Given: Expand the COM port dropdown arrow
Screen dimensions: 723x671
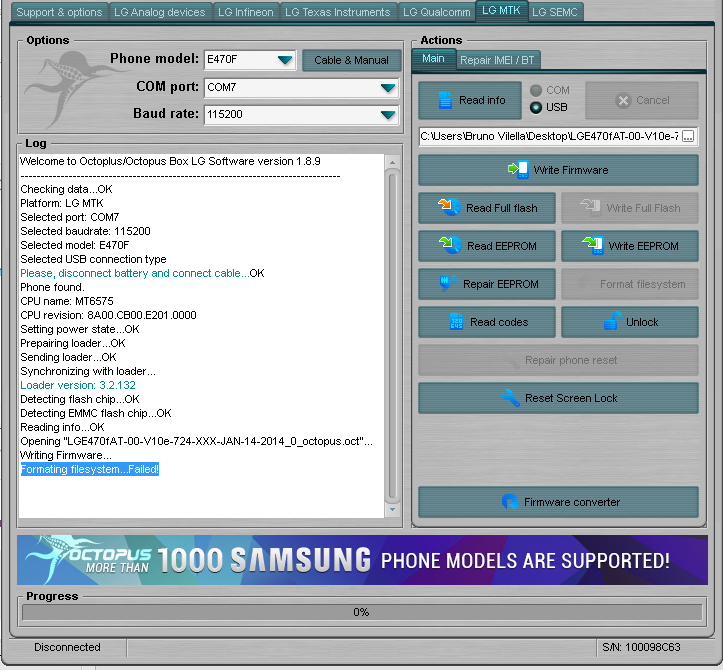Looking at the screenshot, I should 388,88.
